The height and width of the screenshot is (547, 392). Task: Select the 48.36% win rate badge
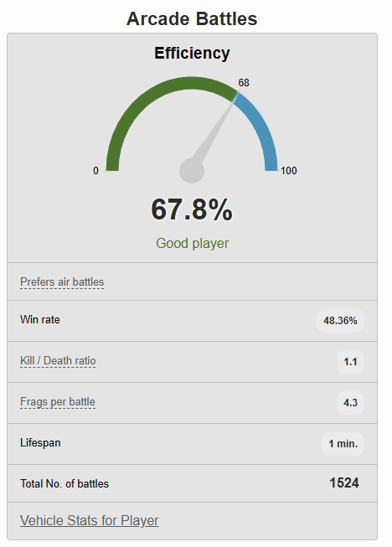(340, 321)
